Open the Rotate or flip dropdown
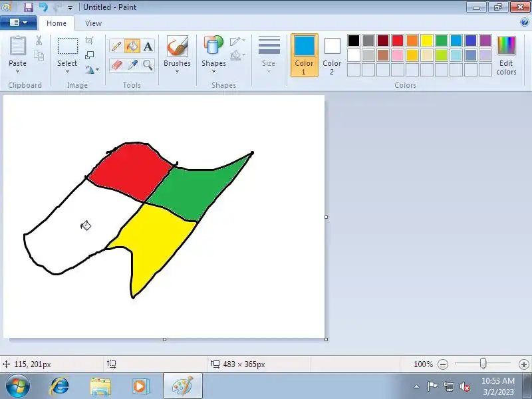This screenshot has height=399, width=532. [92, 70]
